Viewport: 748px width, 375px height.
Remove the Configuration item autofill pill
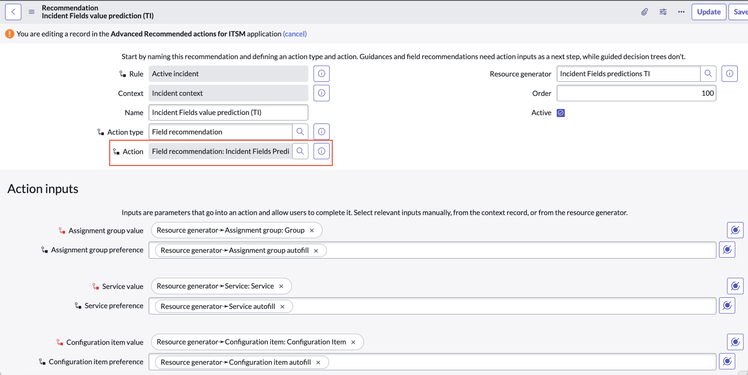coord(318,362)
